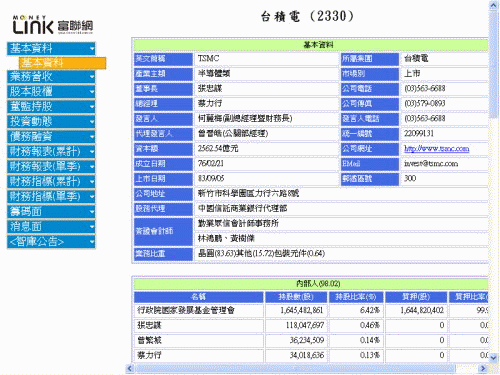The height and width of the screenshot is (375, 500).
Task: Click the horizontal scrollbar right arrow
Action: (x=482, y=368)
